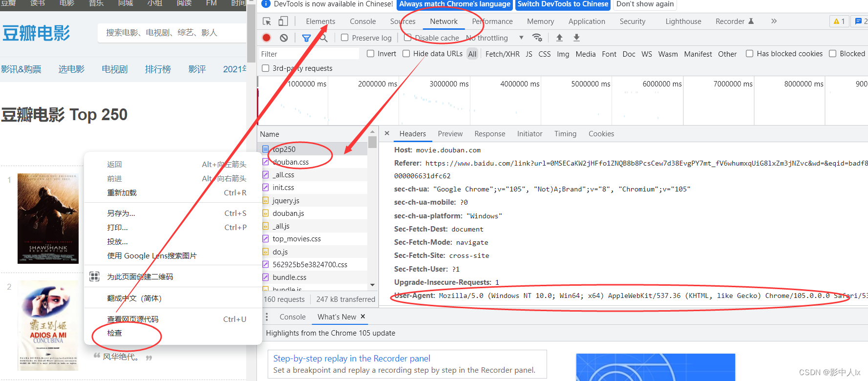Open the Timing tab of request
This screenshot has width=868, height=381.
click(565, 134)
